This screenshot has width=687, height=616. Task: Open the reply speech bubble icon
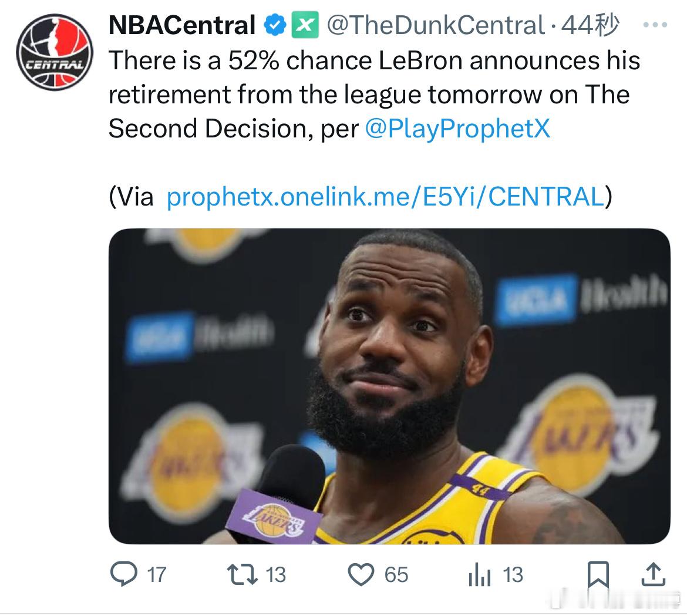point(124,574)
